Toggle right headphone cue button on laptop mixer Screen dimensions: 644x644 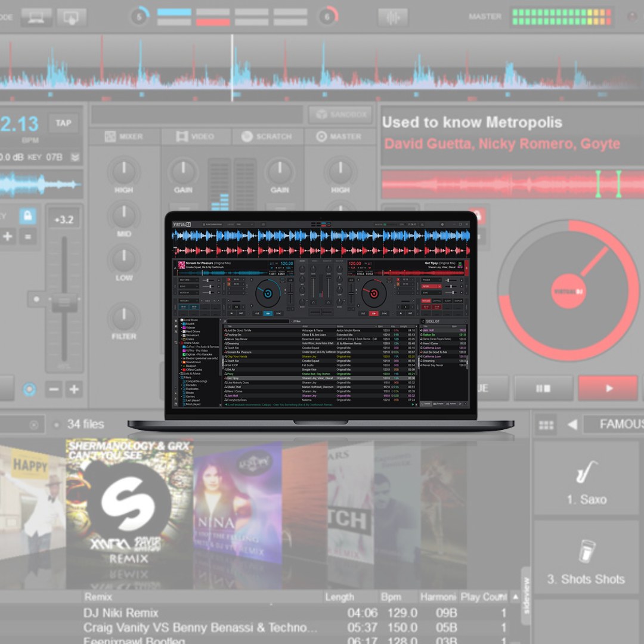(x=328, y=302)
